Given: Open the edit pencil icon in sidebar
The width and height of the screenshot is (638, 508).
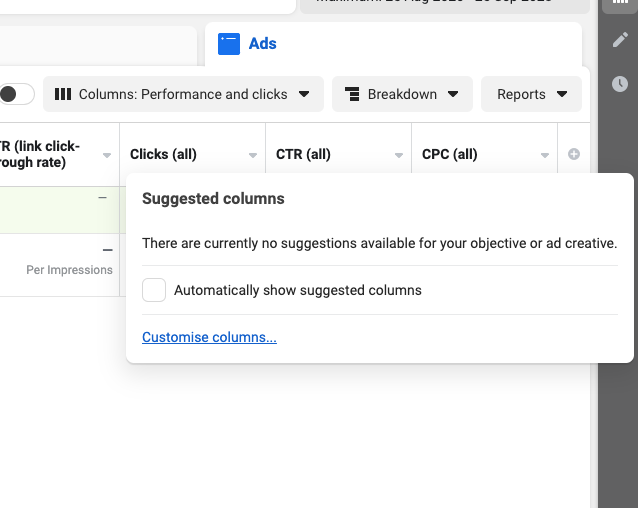Looking at the screenshot, I should [620, 40].
